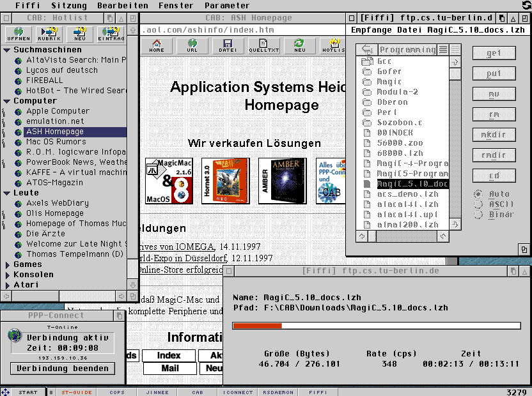Click the globe icon beside Mac OS Rumors
This screenshot has height=396, width=532.
[x=19, y=142]
